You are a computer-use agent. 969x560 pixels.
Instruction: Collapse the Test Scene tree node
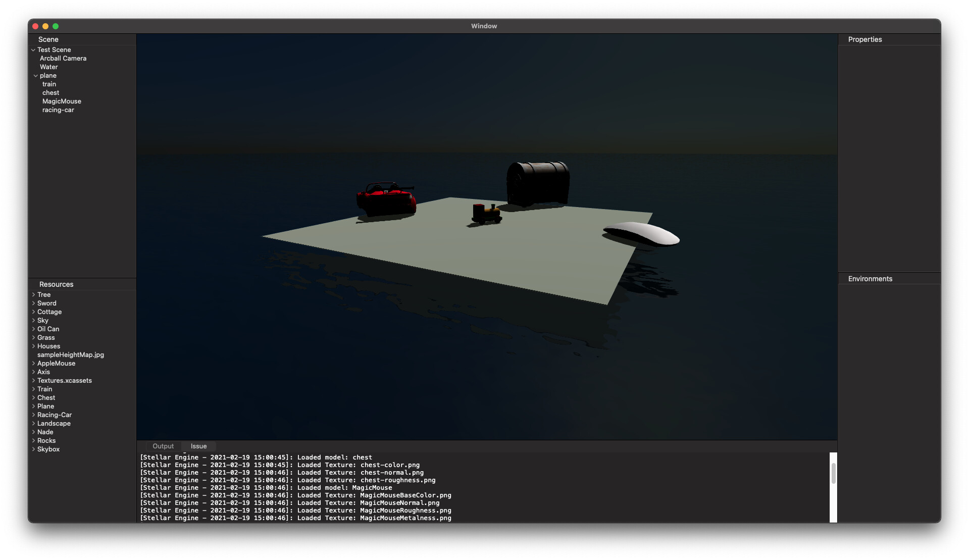click(x=33, y=50)
